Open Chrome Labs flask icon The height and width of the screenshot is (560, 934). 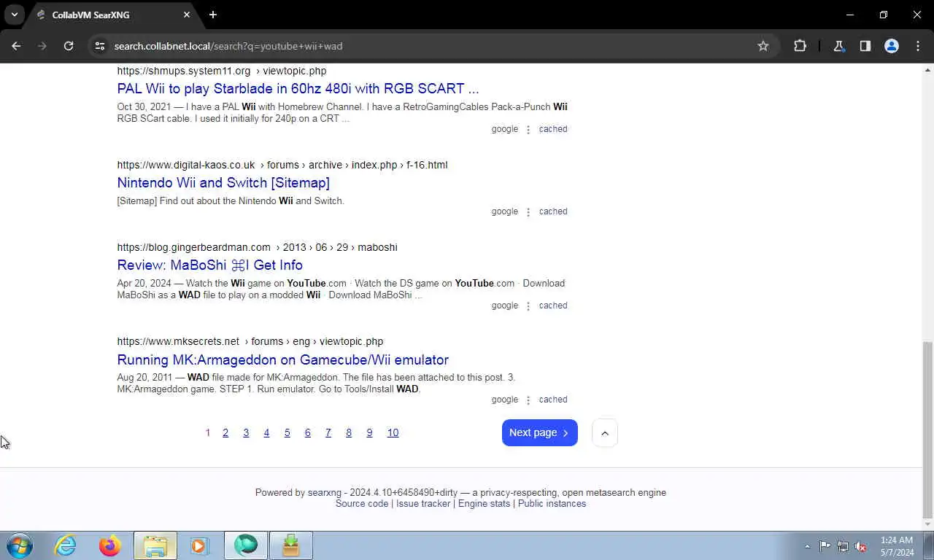click(839, 46)
